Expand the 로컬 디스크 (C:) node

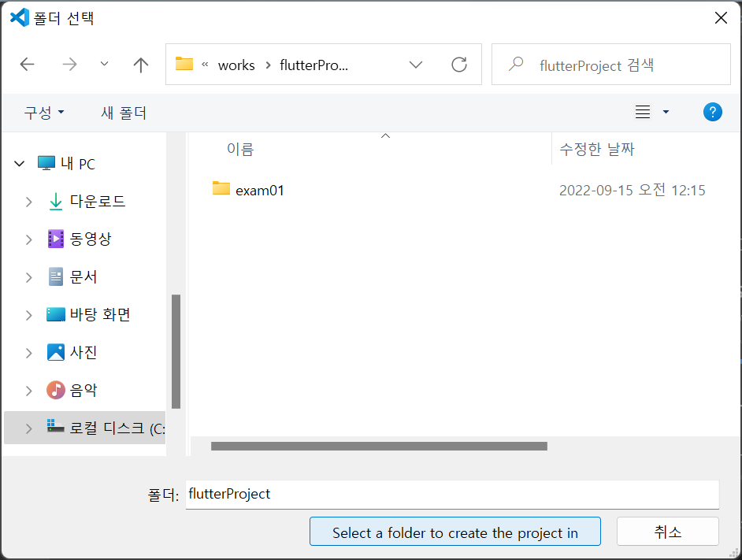(29, 429)
